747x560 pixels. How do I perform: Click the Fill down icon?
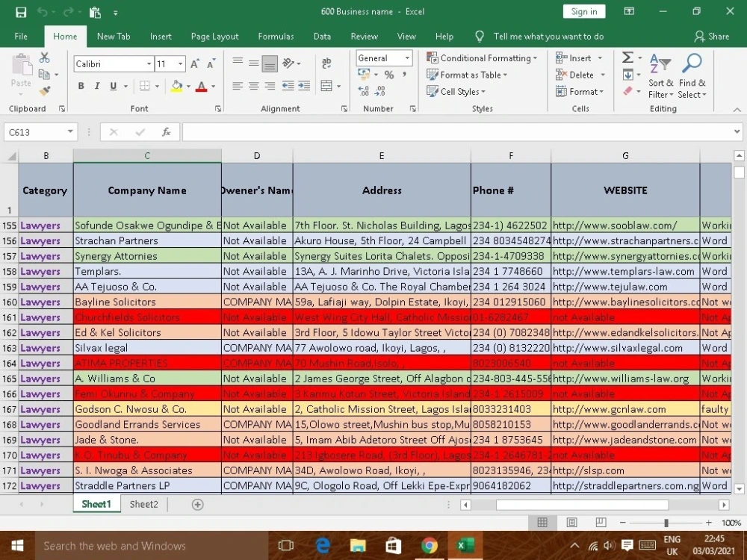click(x=628, y=75)
